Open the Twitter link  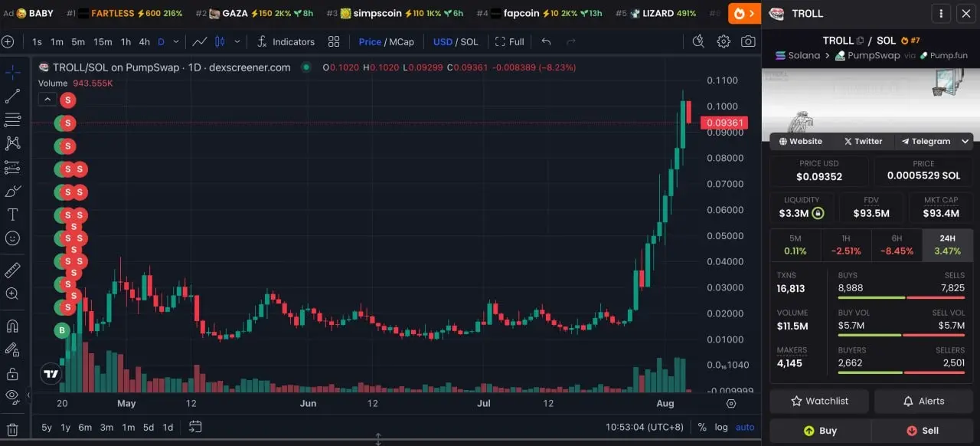863,141
